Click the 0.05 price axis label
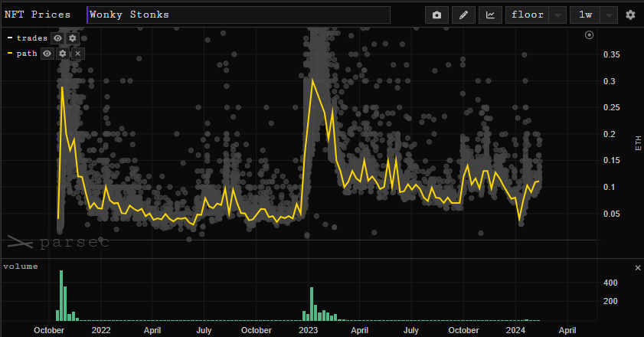 pos(611,214)
